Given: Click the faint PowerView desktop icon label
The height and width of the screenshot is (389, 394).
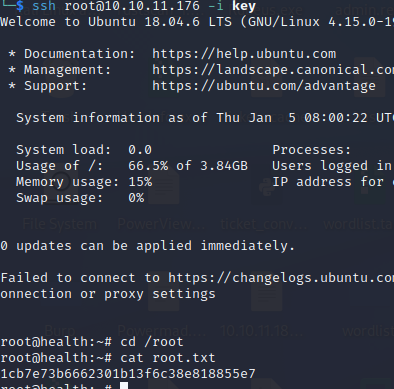Looking at the screenshot, I should pyautogui.click(x=161, y=224).
